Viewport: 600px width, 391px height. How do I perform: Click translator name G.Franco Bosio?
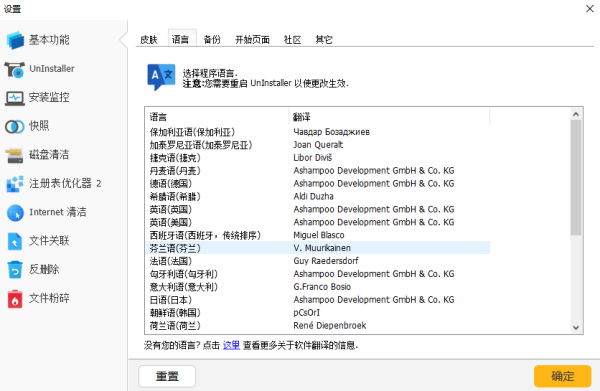(322, 287)
